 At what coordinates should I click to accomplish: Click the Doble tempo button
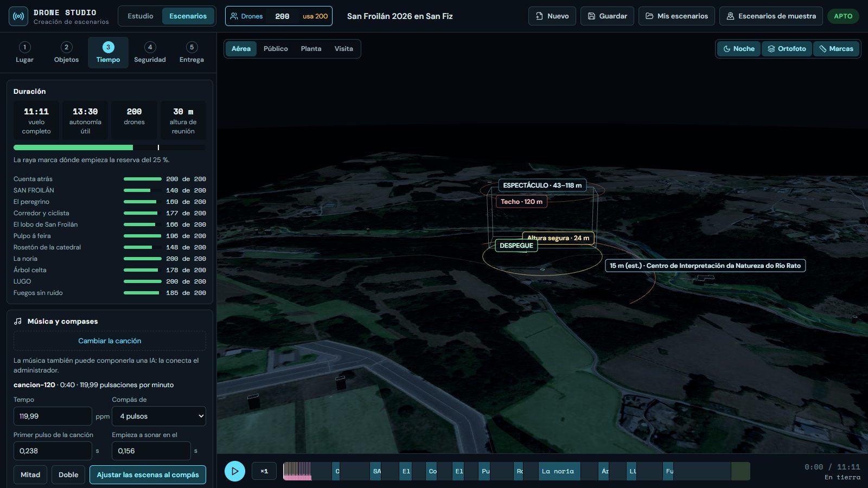(68, 474)
